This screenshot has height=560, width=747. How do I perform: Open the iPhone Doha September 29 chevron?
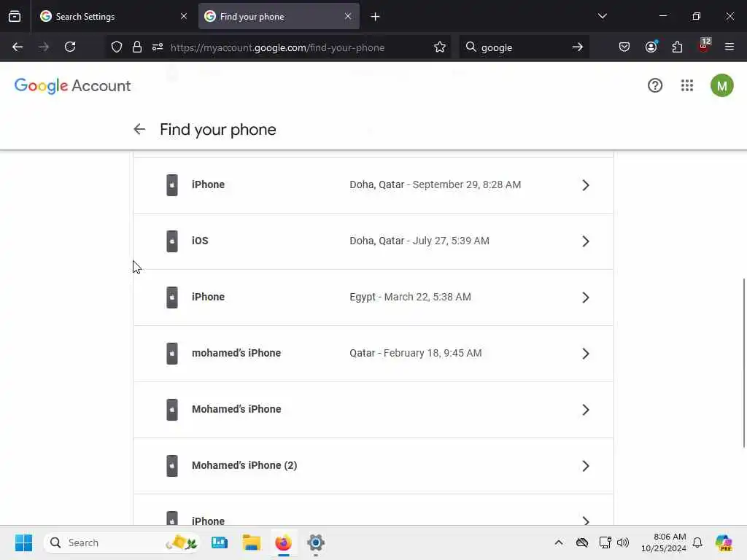click(586, 185)
